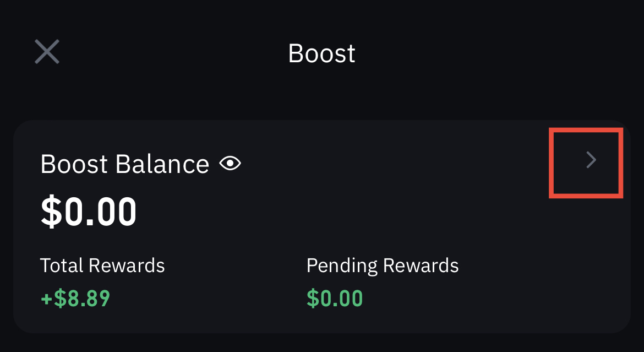Click the Boost page title
The image size is (644, 352).
321,53
